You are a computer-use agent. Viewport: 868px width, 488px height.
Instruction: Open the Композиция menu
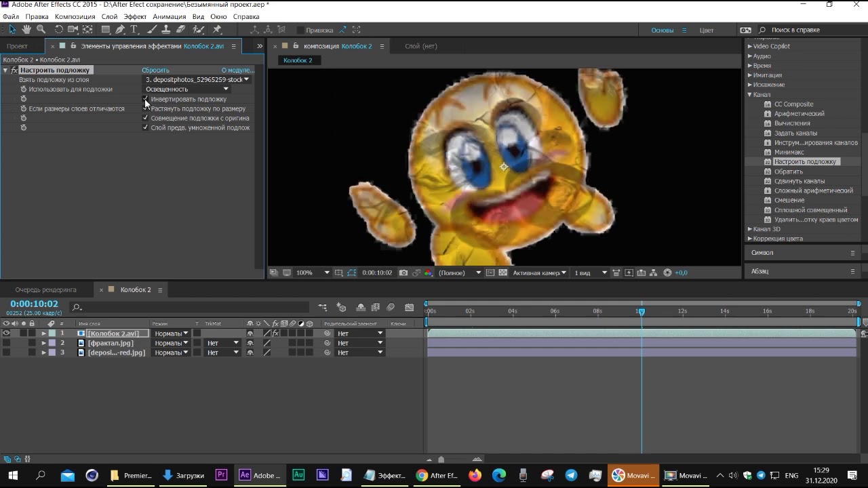point(75,16)
